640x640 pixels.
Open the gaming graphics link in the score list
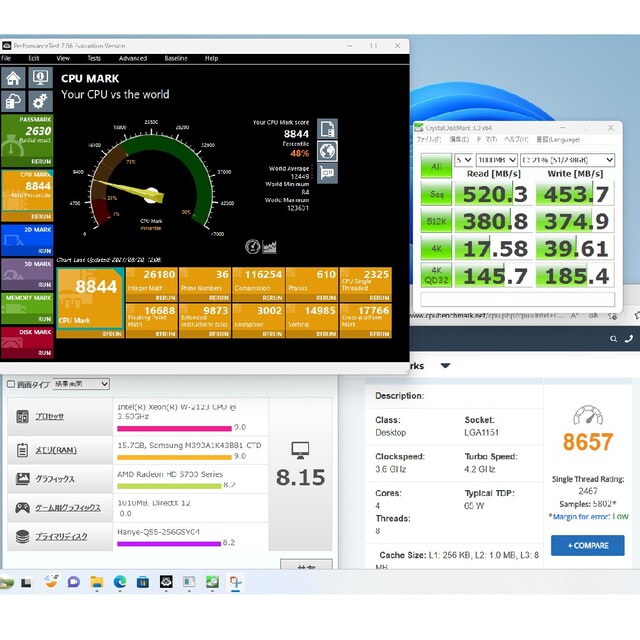[68, 508]
